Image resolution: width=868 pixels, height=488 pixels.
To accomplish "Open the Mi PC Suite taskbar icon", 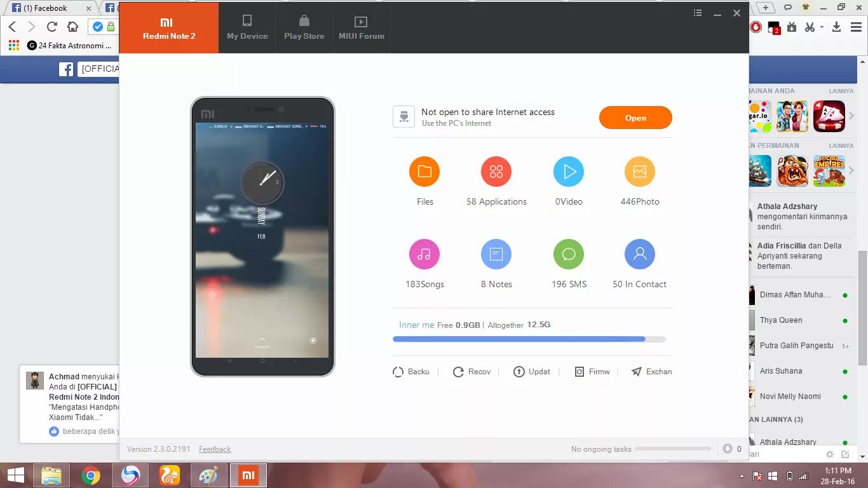I will (248, 475).
